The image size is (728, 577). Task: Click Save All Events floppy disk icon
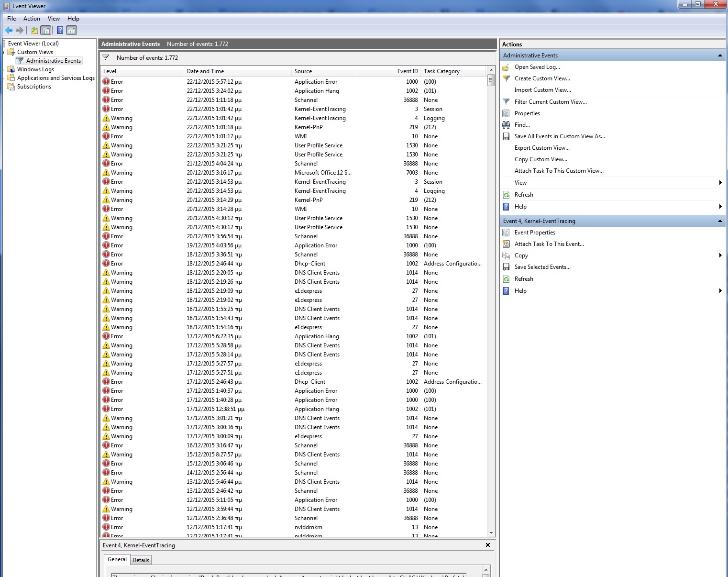click(x=506, y=136)
